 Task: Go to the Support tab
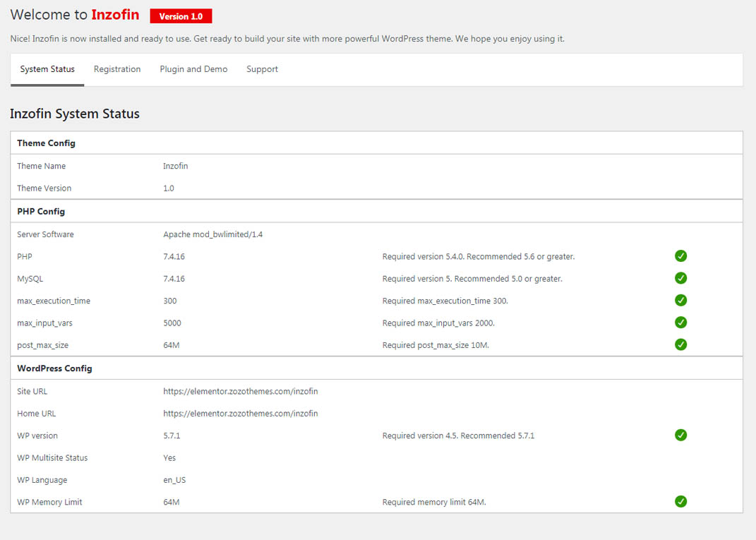click(x=262, y=69)
